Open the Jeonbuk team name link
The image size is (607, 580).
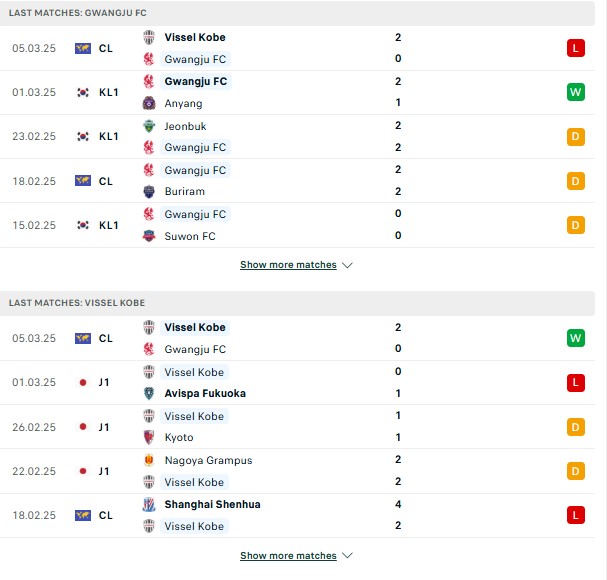click(x=185, y=126)
